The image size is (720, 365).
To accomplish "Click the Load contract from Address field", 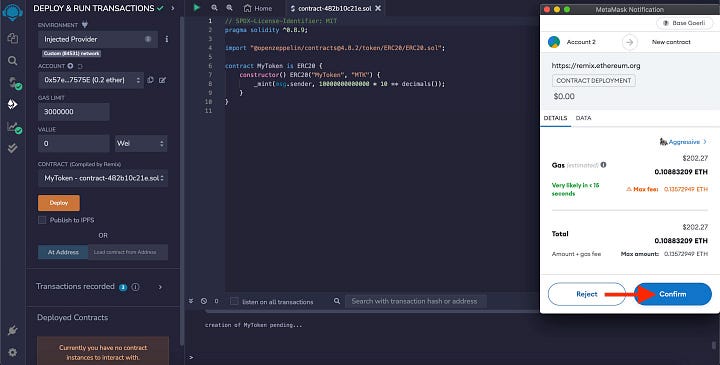I will 128,252.
